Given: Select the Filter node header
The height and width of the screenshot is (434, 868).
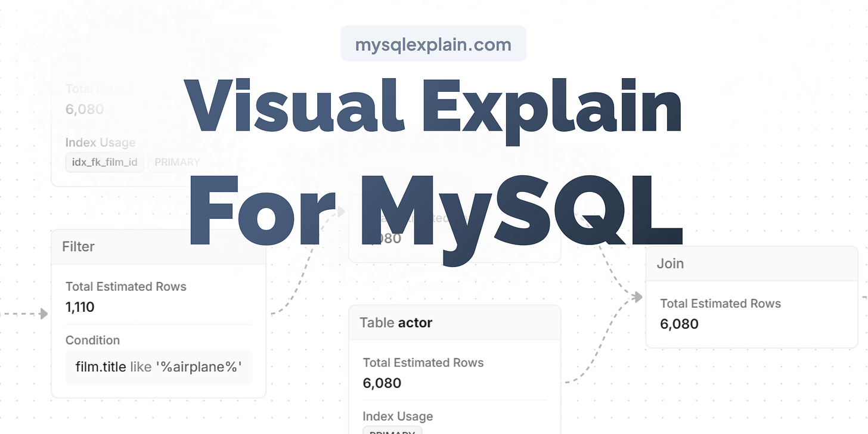Looking at the screenshot, I should 159,247.
